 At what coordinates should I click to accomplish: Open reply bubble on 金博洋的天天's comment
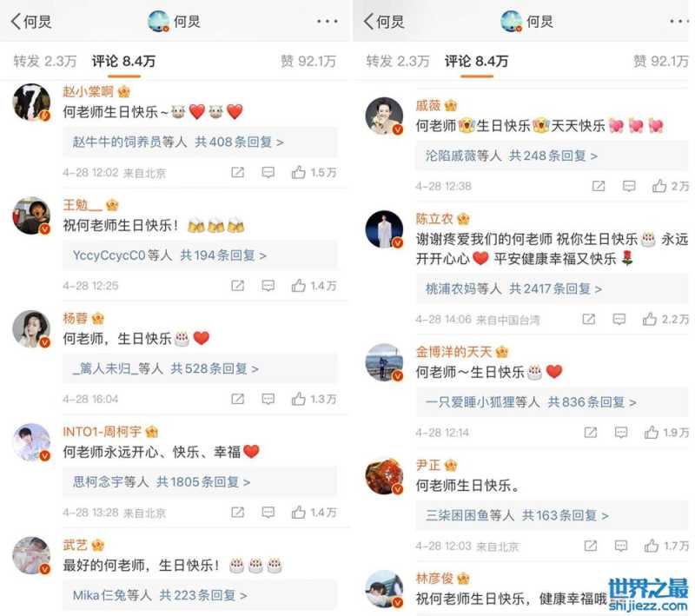coord(621,433)
